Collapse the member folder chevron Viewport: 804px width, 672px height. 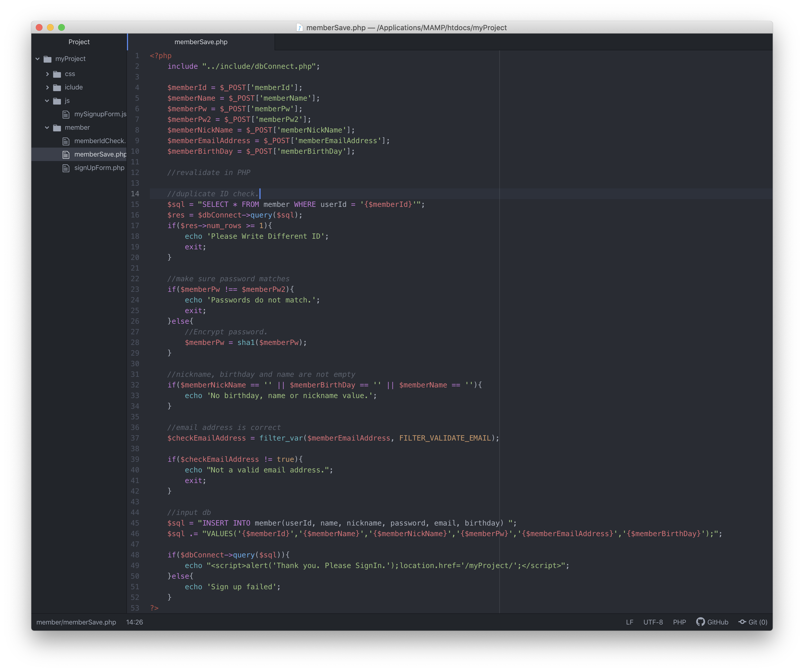[47, 127]
